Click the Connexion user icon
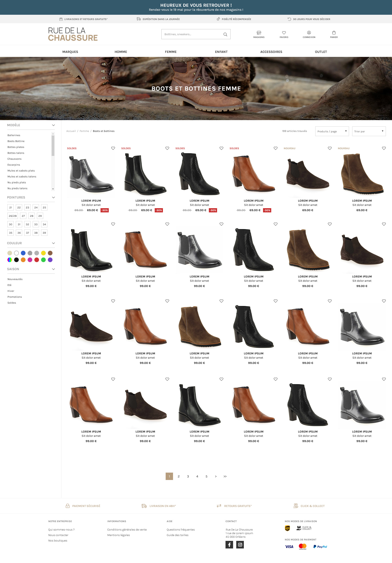This screenshot has width=392, height=563. (x=309, y=33)
